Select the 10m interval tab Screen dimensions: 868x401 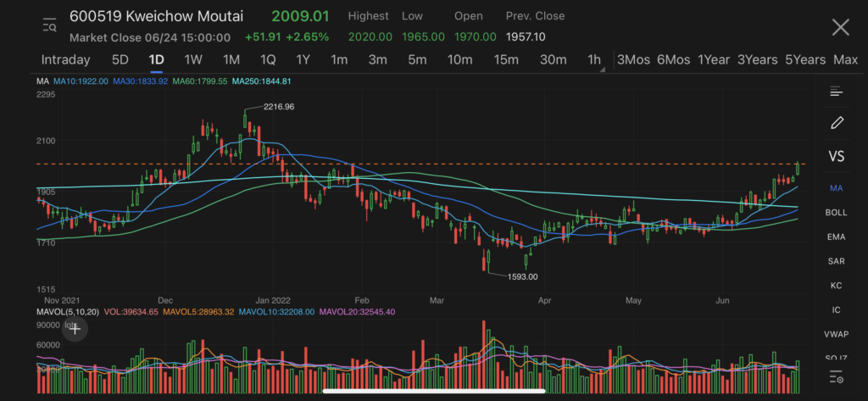click(460, 60)
